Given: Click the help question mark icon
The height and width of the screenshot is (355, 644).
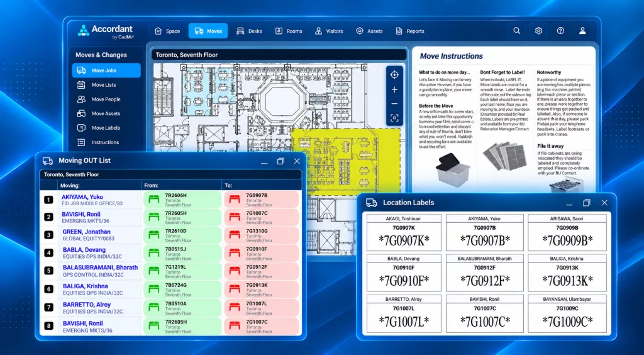Looking at the screenshot, I should point(560,31).
